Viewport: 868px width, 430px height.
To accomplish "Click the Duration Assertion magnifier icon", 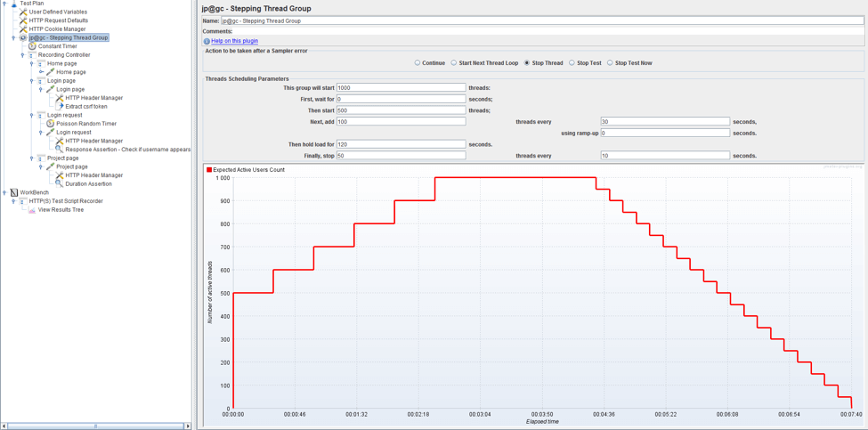I will click(60, 184).
